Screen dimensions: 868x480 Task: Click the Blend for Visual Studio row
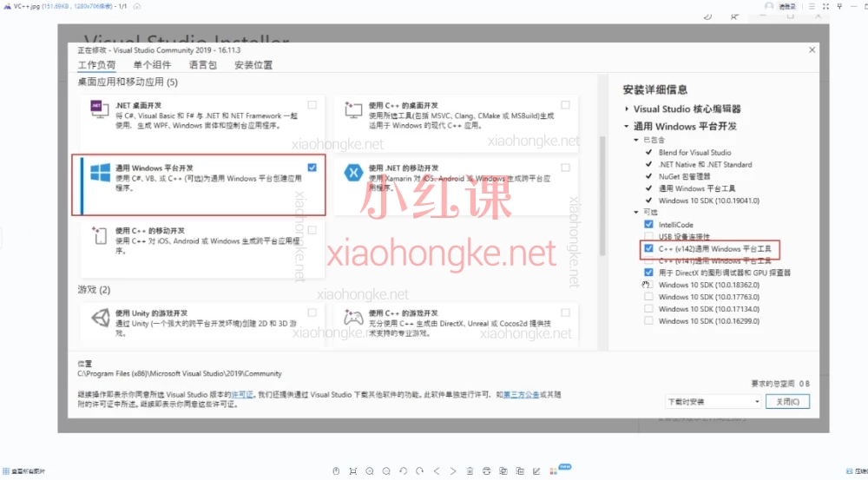tap(694, 152)
